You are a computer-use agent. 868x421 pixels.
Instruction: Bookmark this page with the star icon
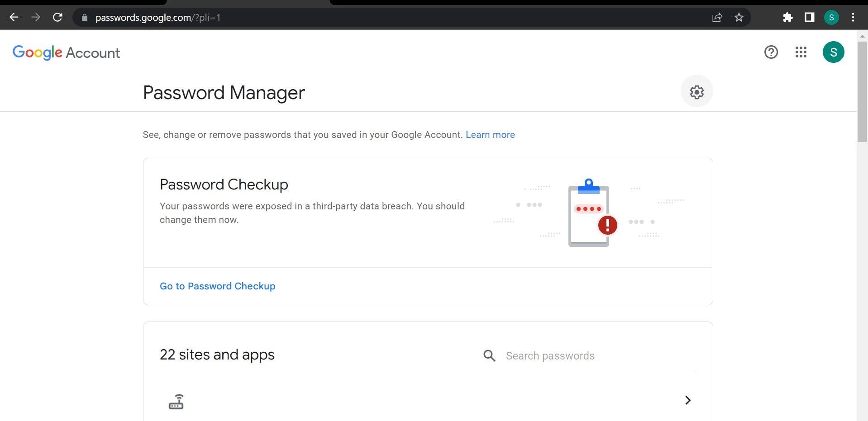coord(739,17)
